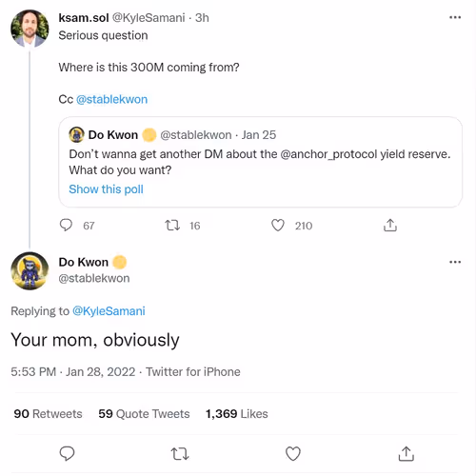Like the tweet showing 210 likes
The image size is (476, 476).
278,226
